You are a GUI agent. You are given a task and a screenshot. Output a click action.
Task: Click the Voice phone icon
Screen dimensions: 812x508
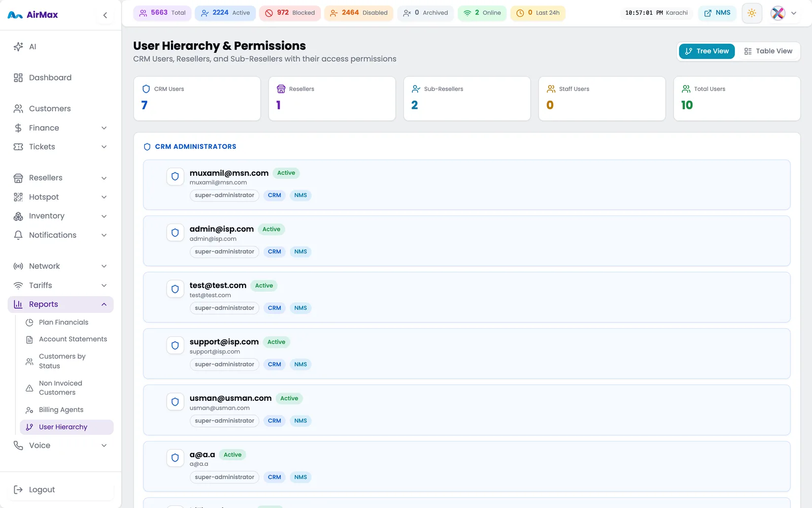coord(18,446)
